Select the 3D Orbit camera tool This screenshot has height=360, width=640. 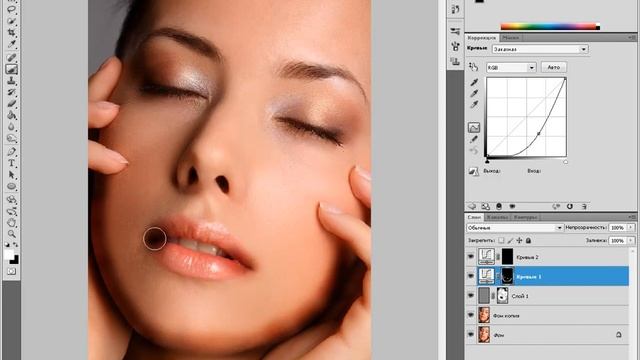[x=11, y=211]
